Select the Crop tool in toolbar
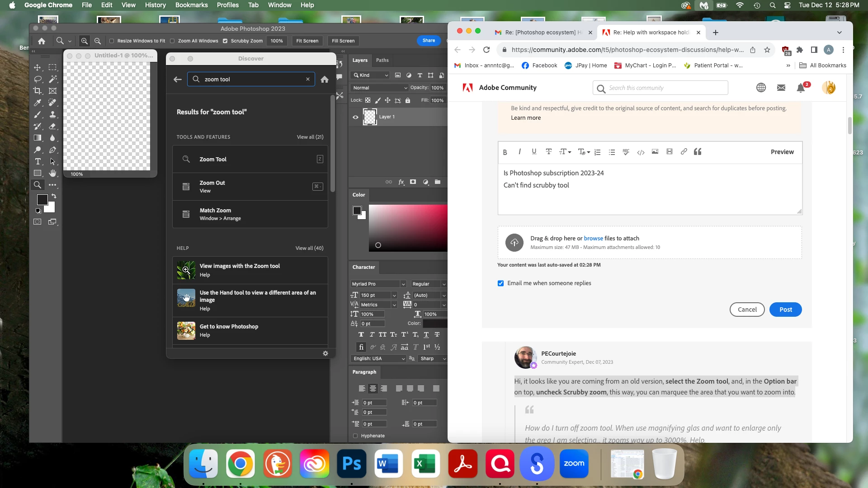Screen dimensions: 868x488 [38, 91]
